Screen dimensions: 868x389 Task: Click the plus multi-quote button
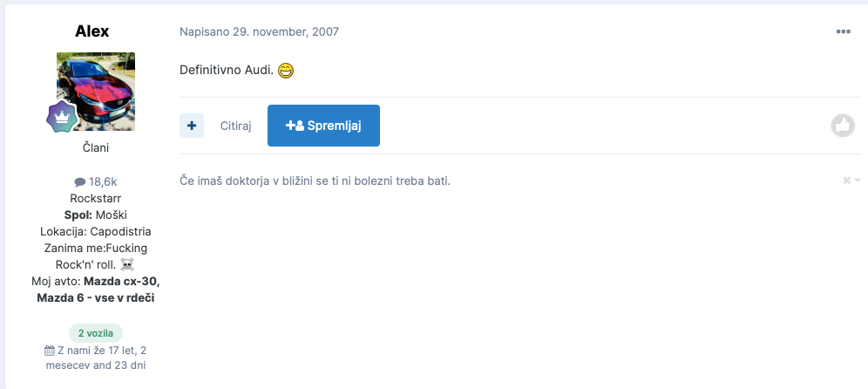click(192, 126)
